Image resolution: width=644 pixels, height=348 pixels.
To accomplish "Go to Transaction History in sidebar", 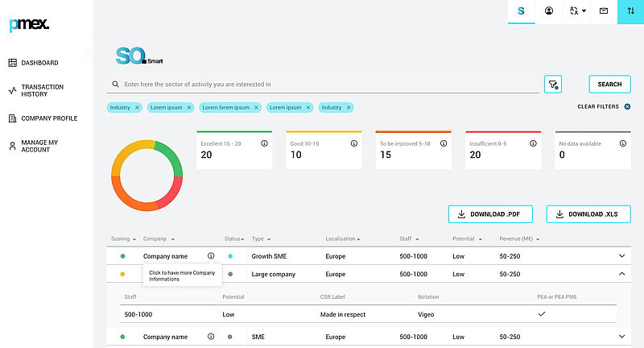I will (42, 90).
